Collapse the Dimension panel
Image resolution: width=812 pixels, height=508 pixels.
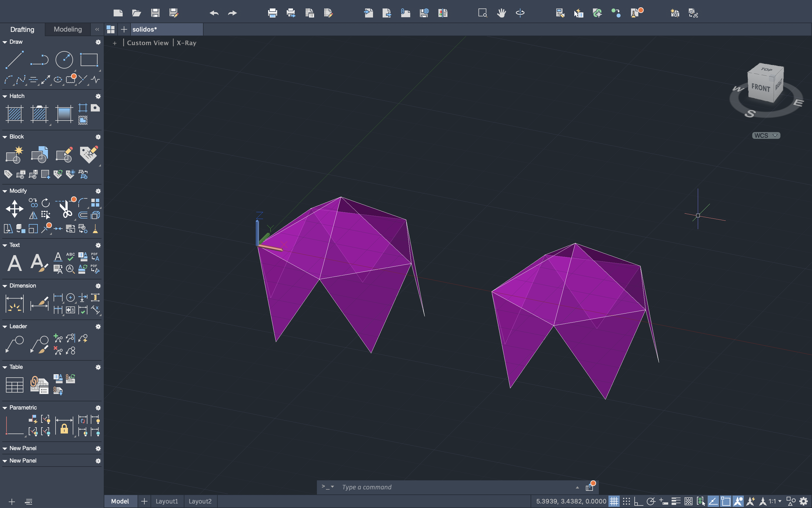click(5, 286)
